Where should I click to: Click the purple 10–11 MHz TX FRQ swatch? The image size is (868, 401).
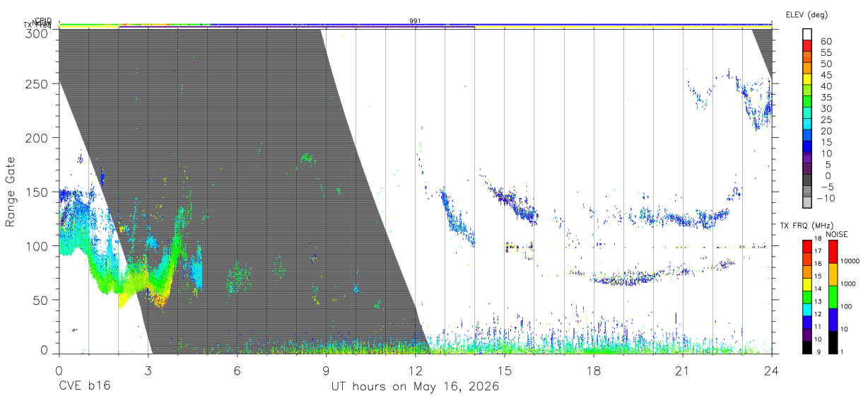[807, 335]
